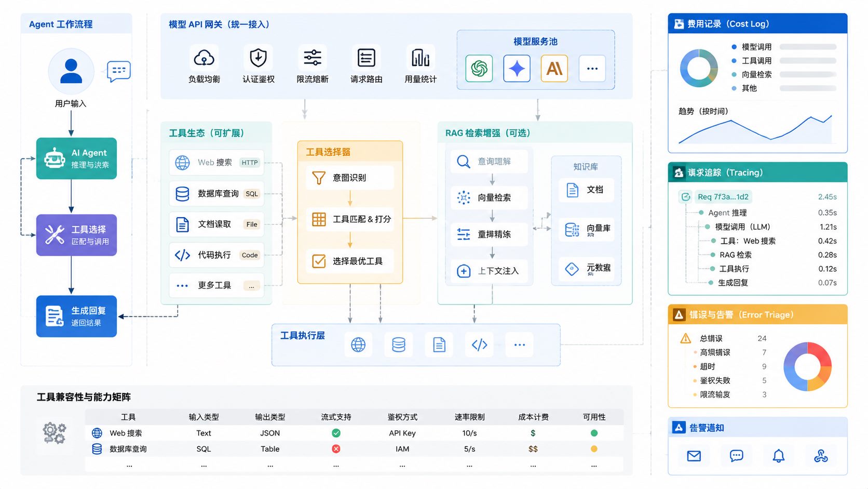Click the 请求路由 list icon

[367, 58]
